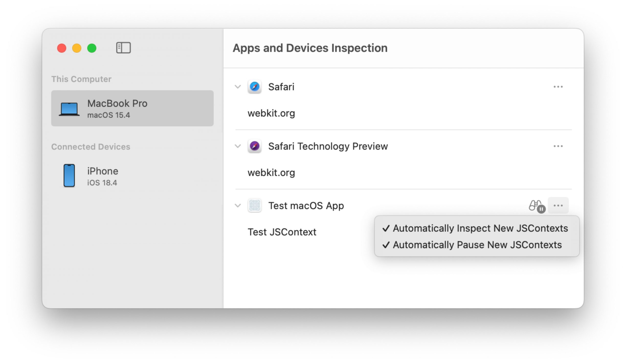Click the Safari app icon
626x364 pixels.
tap(254, 87)
